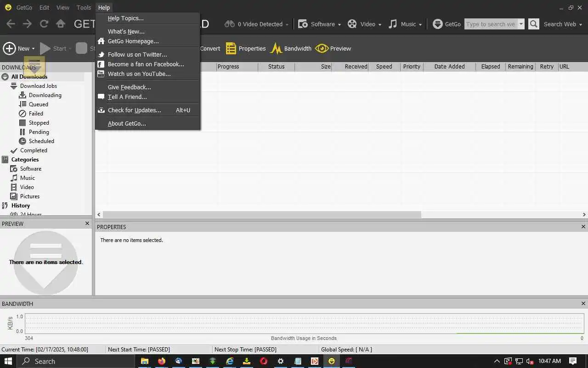The image size is (588, 368).
Task: Select the Downloading tree item
Action: (x=45, y=95)
